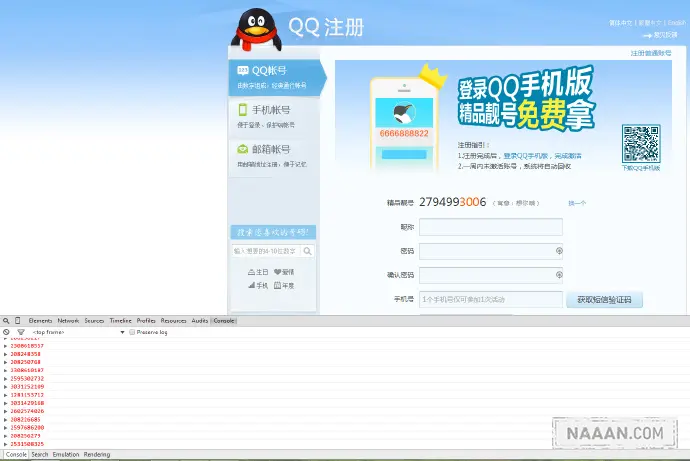Click the green phone icon beside 手机帐号
The height and width of the screenshot is (461, 690).
coord(242,109)
